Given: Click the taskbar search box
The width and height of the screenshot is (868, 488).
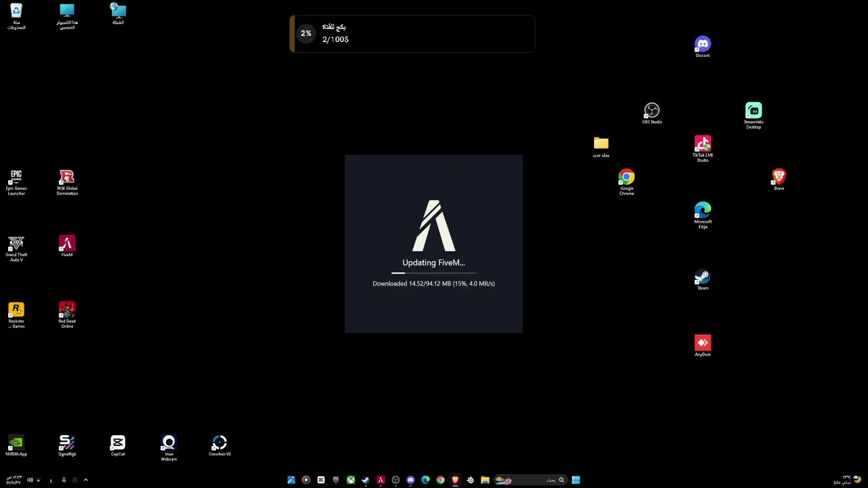Looking at the screenshot, I should pos(530,480).
